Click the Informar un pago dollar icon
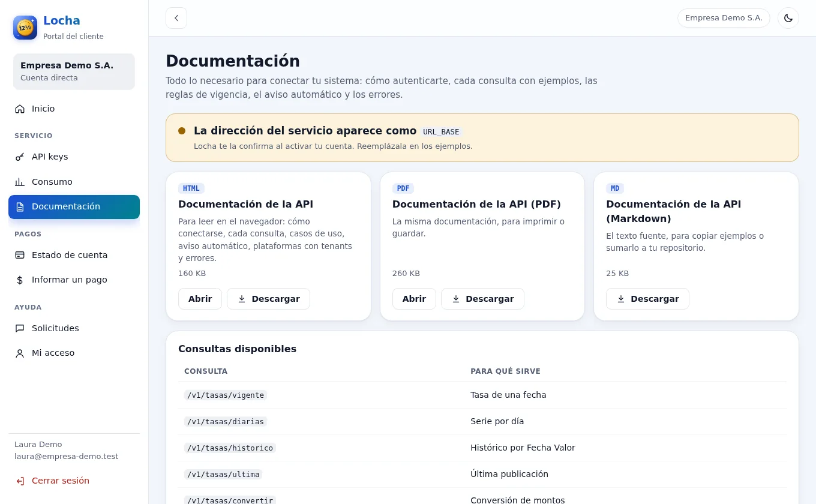 point(20,280)
